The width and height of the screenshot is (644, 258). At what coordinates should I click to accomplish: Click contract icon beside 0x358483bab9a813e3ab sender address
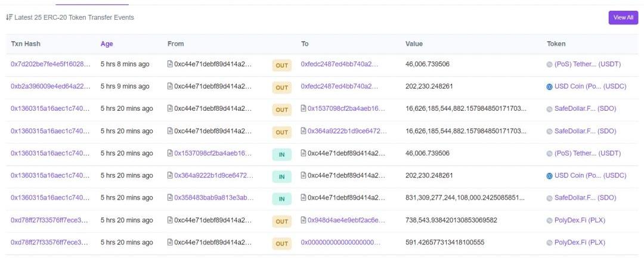[170, 198]
